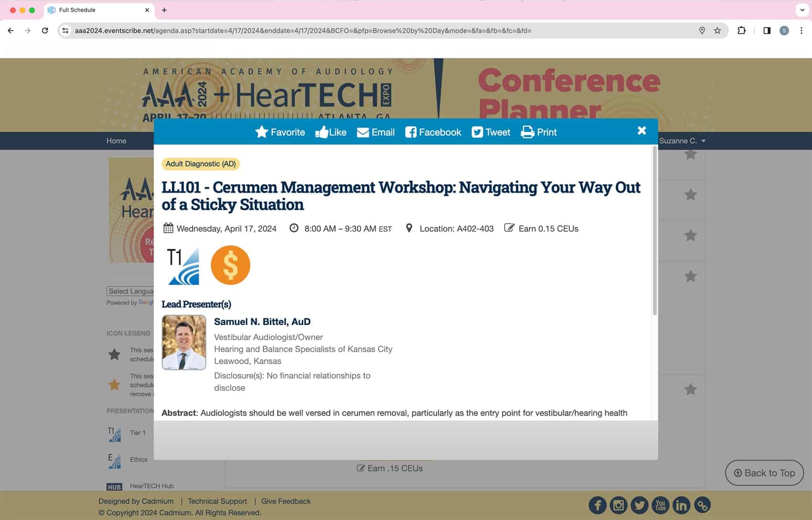Open the Chrome profile avatar

pyautogui.click(x=784, y=31)
